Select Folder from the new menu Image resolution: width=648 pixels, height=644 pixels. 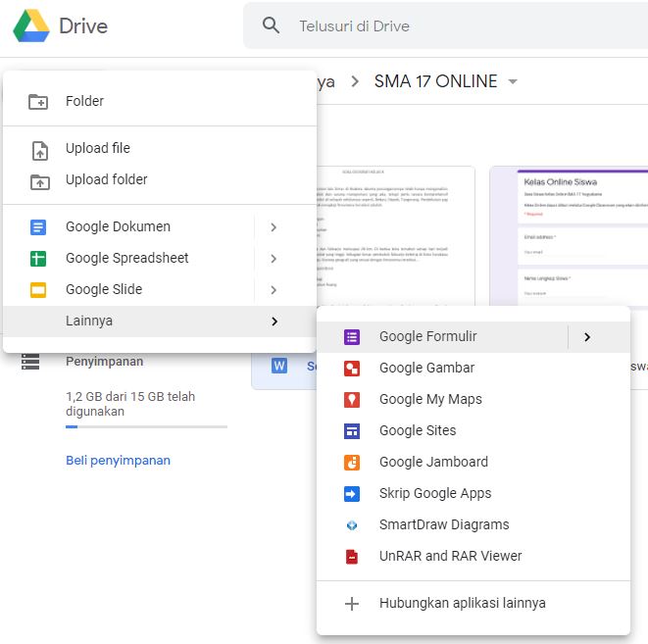[160, 101]
